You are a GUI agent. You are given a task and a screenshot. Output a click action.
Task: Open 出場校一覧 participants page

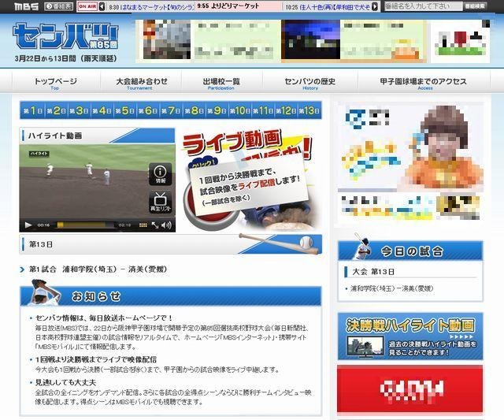220,83
